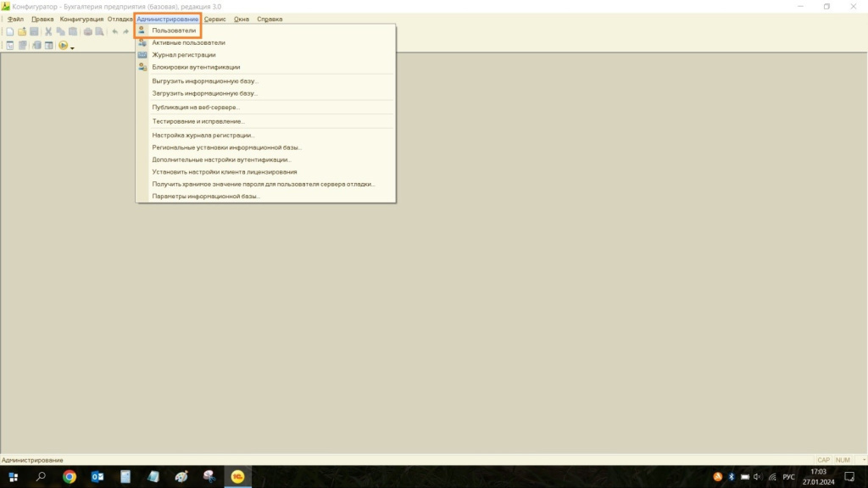Start debugging with the yellow play icon
Screen dimensions: 868x488
(x=64, y=46)
